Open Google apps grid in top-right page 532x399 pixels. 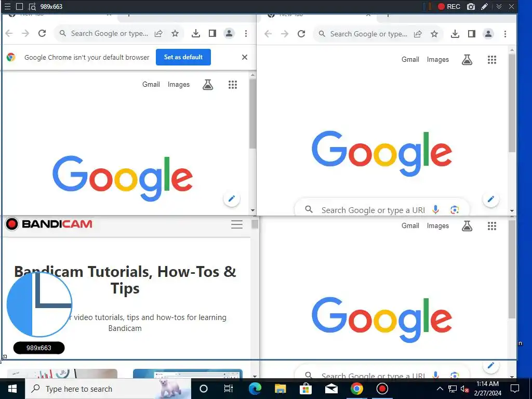492,60
